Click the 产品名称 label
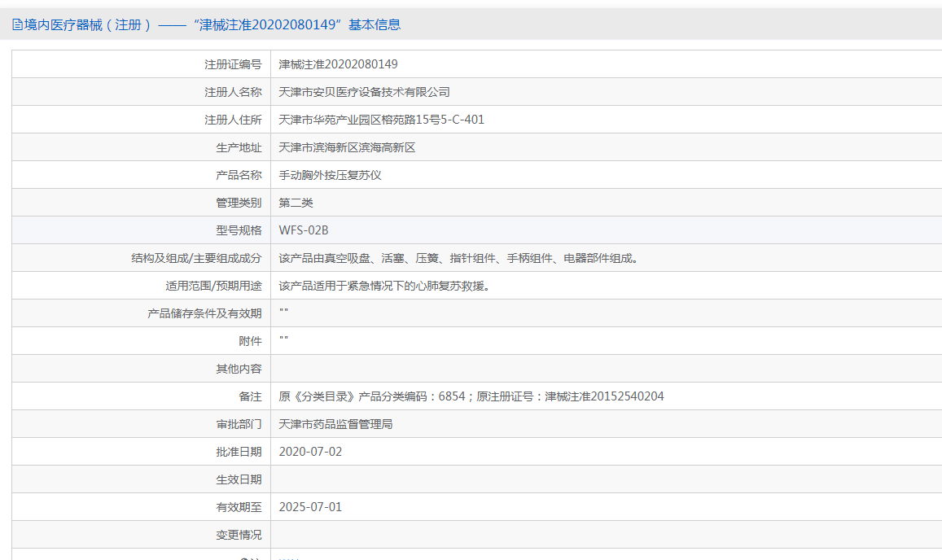 pyautogui.click(x=239, y=175)
